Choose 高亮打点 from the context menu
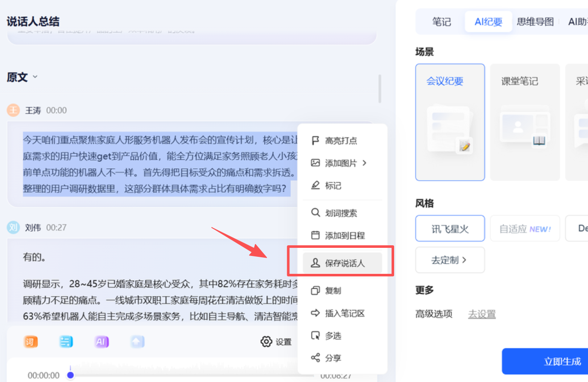This screenshot has width=588, height=382. 340,141
